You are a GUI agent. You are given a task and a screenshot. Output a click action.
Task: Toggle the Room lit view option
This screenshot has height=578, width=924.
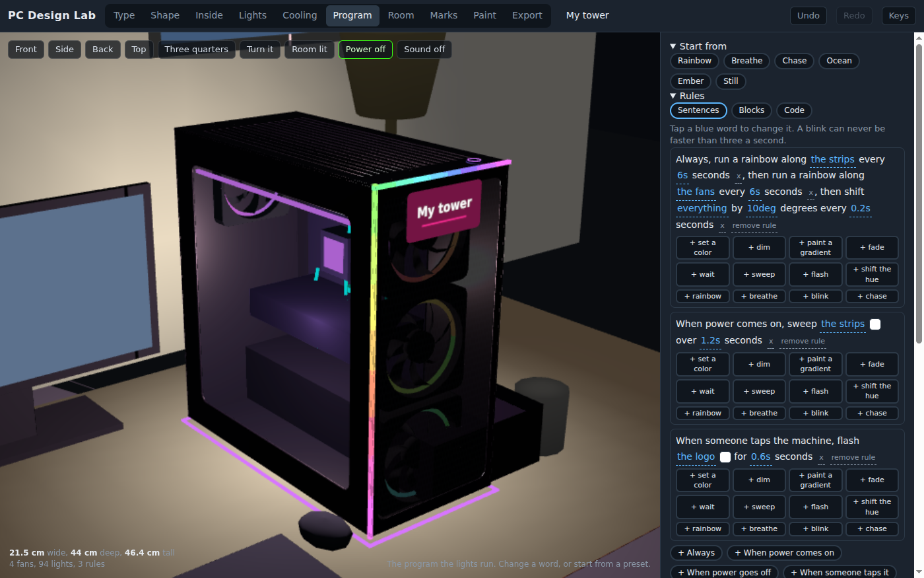310,50
